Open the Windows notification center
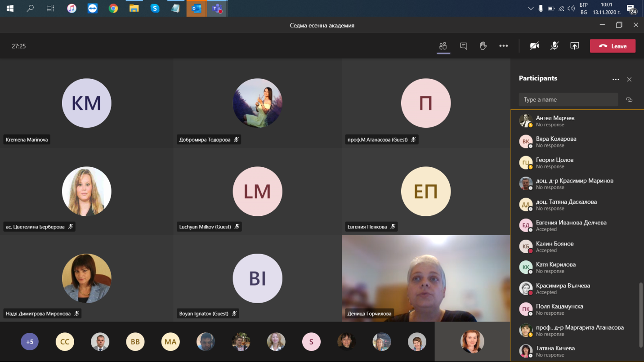Screen dimensions: 644x362 click(633, 8)
